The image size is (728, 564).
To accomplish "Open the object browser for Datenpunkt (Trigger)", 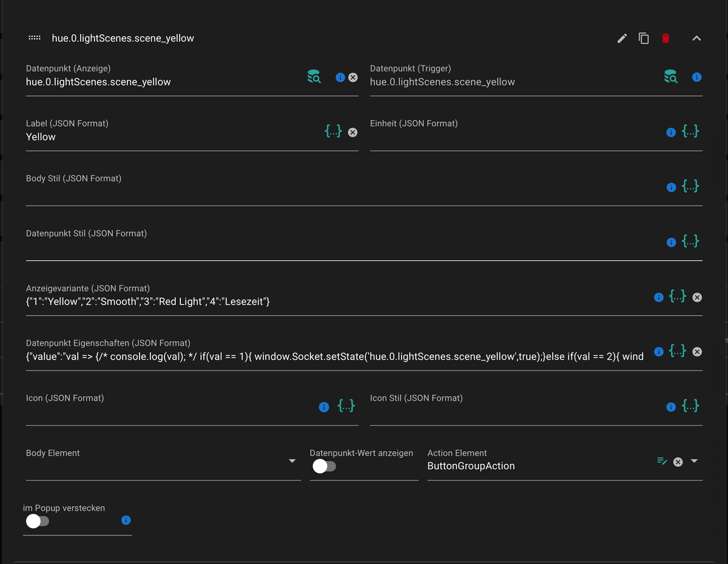I will 670,77.
